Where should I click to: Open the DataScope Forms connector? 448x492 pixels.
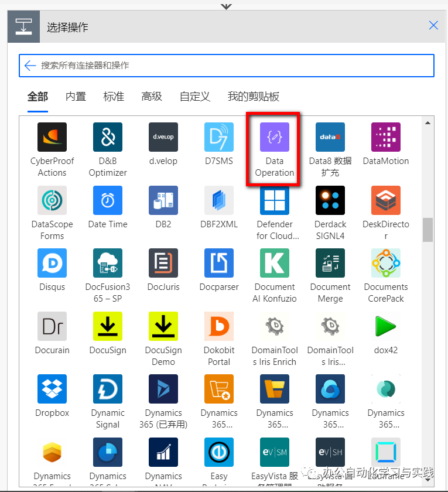(52, 200)
